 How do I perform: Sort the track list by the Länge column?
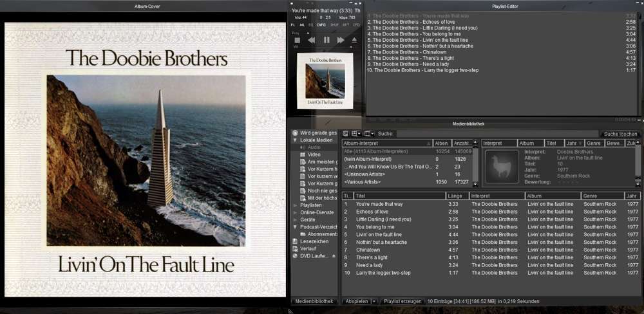(x=455, y=196)
